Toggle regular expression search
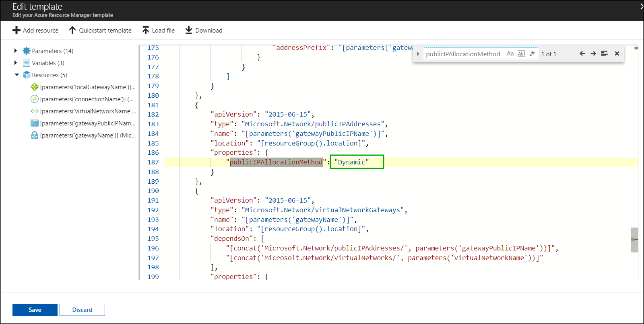The width and height of the screenshot is (644, 324). point(532,53)
